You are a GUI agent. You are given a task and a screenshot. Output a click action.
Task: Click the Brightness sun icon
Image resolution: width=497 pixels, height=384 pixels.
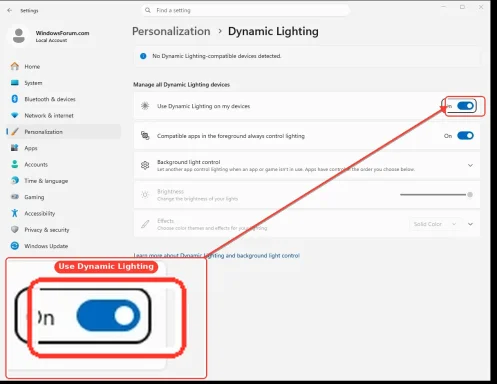(x=145, y=195)
